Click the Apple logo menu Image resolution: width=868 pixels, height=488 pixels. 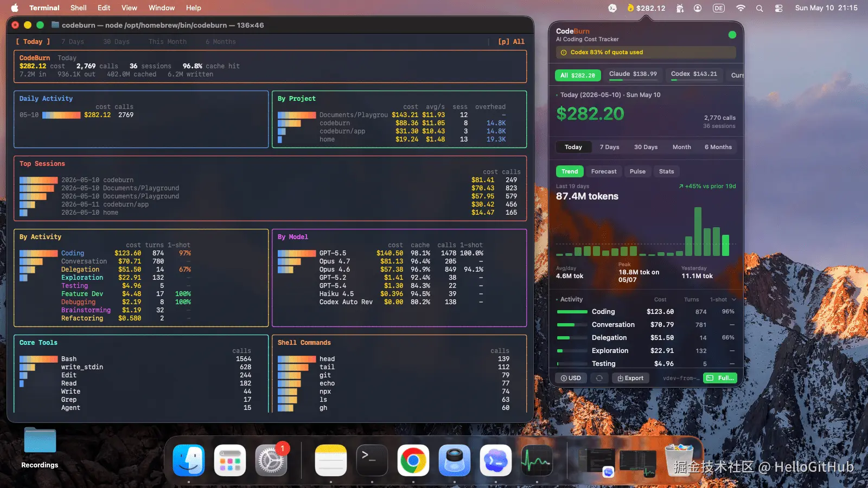click(15, 8)
